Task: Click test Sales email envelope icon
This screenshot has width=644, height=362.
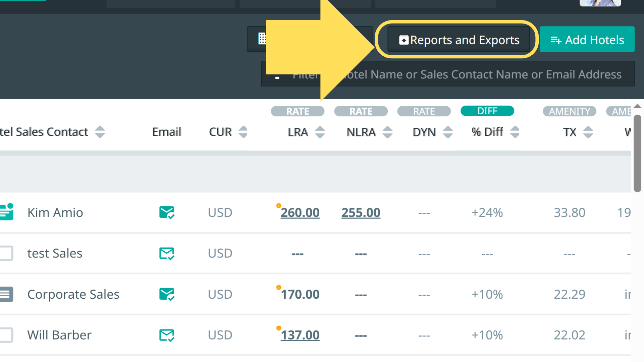Action: pos(166,253)
